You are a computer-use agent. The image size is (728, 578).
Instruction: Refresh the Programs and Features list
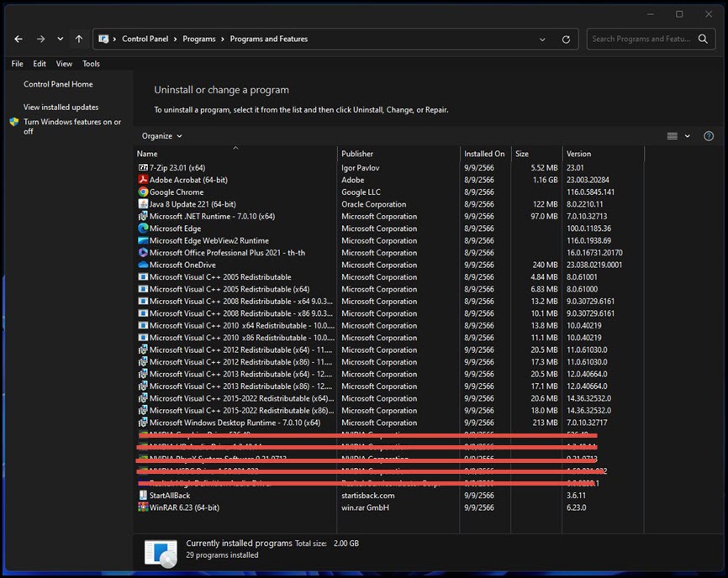point(566,39)
